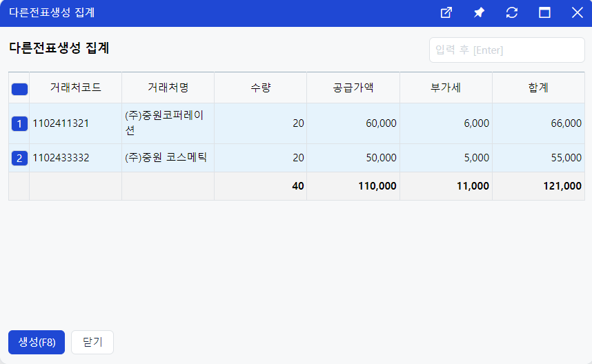Viewport: 592px width, 364px height.
Task: Click the grand total 121,000
Action: pyautogui.click(x=538, y=186)
